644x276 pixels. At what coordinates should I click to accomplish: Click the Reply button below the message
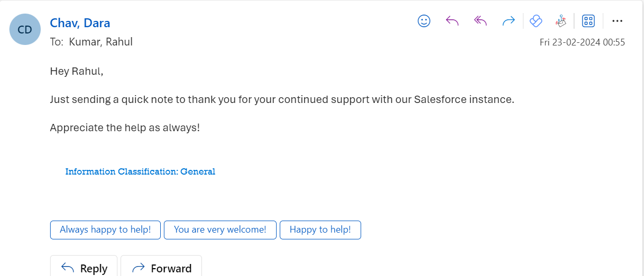84,268
